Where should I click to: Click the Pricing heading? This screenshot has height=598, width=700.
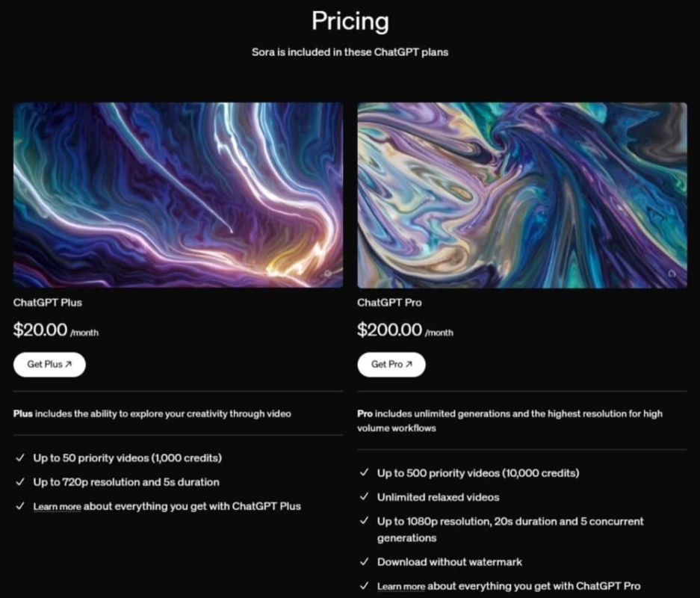[350, 21]
